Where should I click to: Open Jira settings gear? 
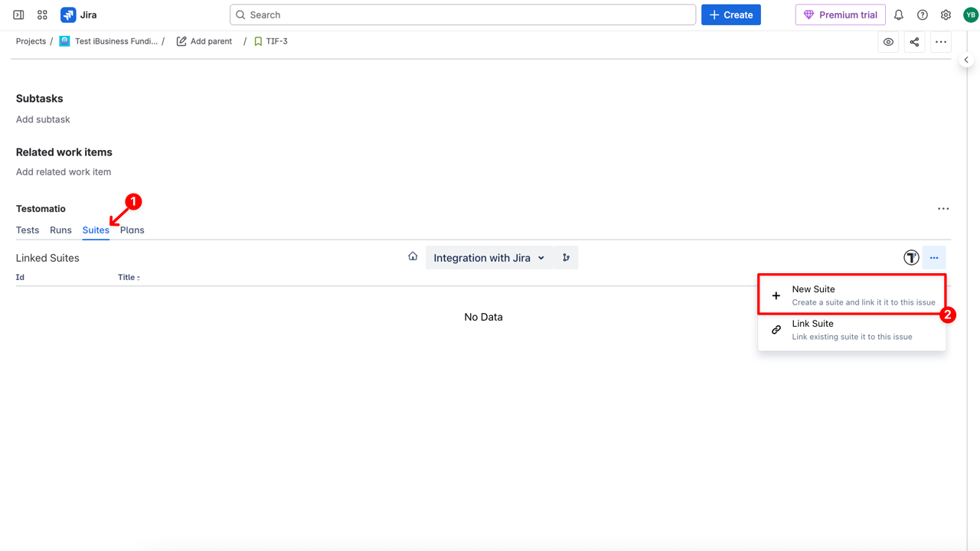946,15
